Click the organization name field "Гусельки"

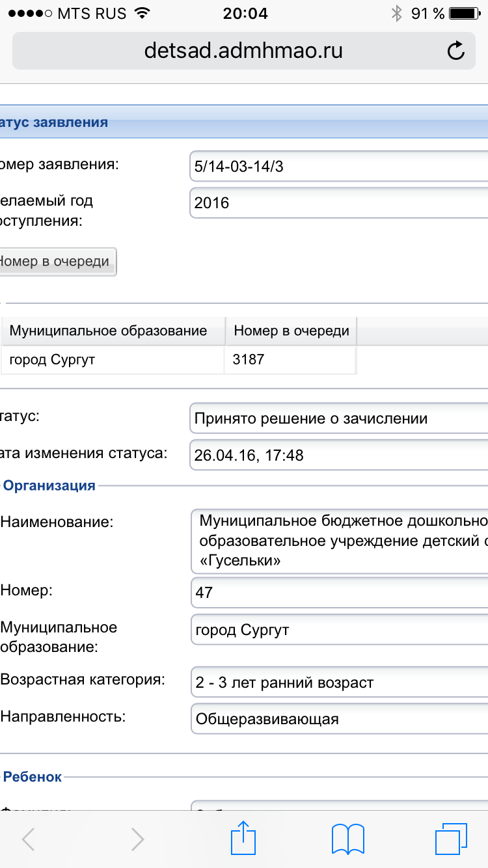click(x=338, y=541)
